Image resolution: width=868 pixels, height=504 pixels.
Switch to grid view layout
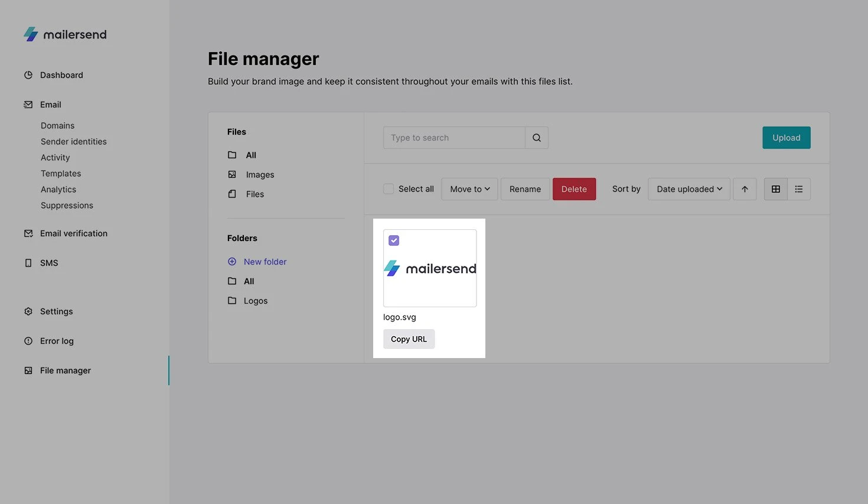[775, 189]
